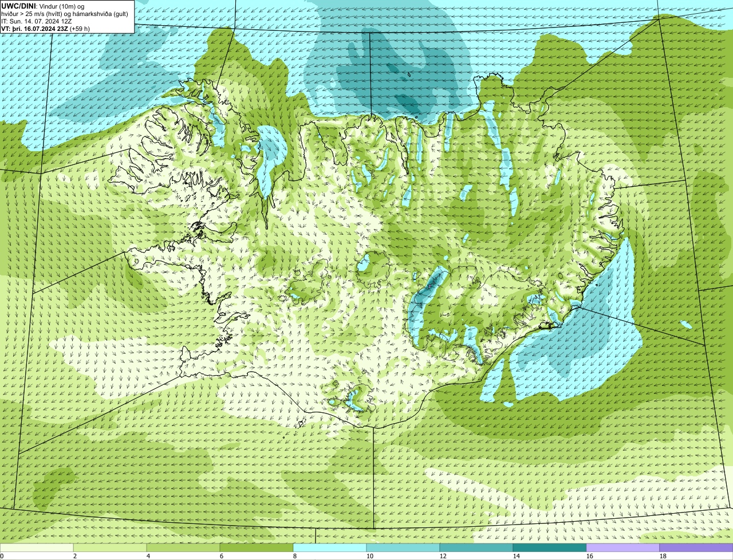Click the legend tick label '18'
Viewport: 733px width, 560px height.
[663, 556]
